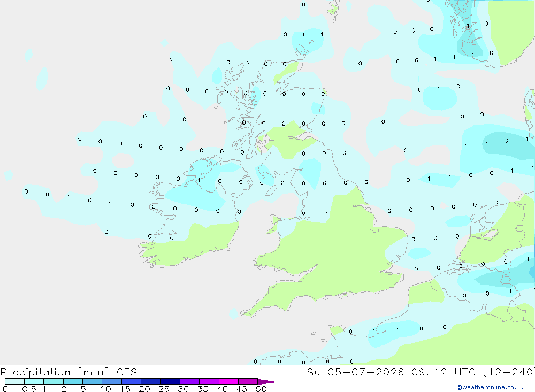Click the "09..12 UTC" time text

point(444,372)
